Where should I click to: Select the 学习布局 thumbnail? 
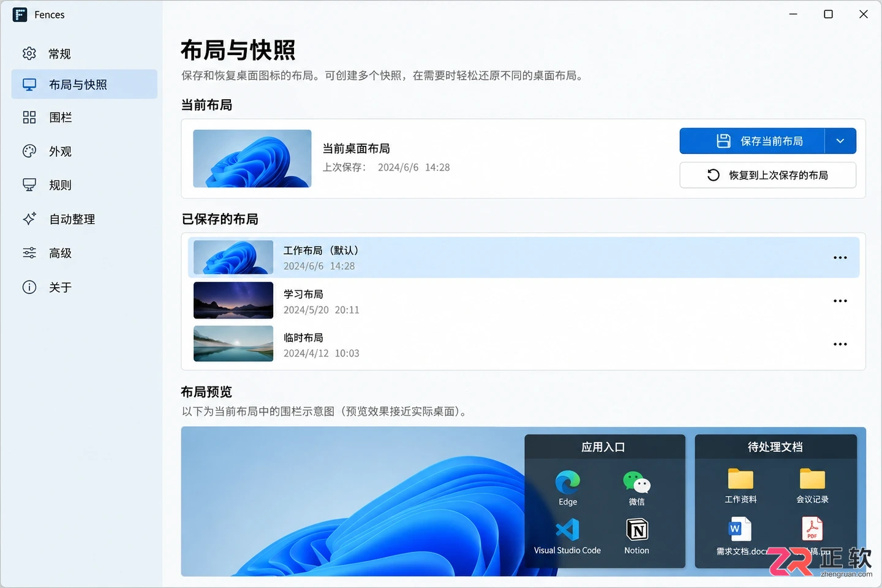[233, 300]
